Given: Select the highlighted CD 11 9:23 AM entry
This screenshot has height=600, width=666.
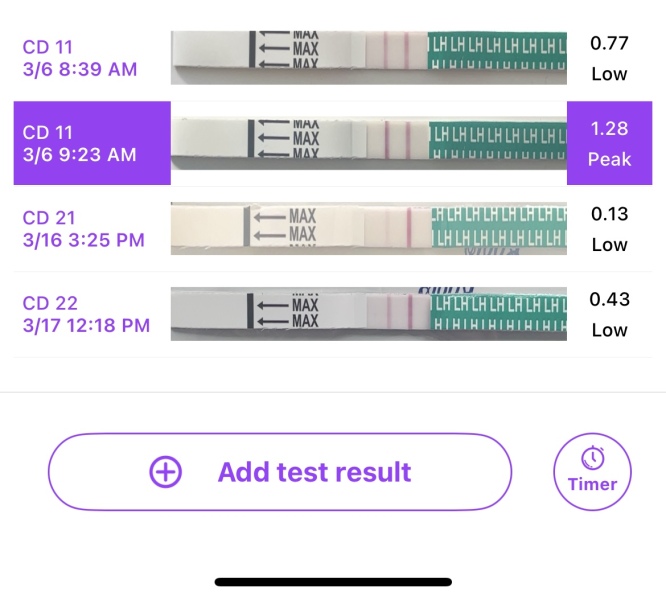Looking at the screenshot, I should click(x=80, y=143).
